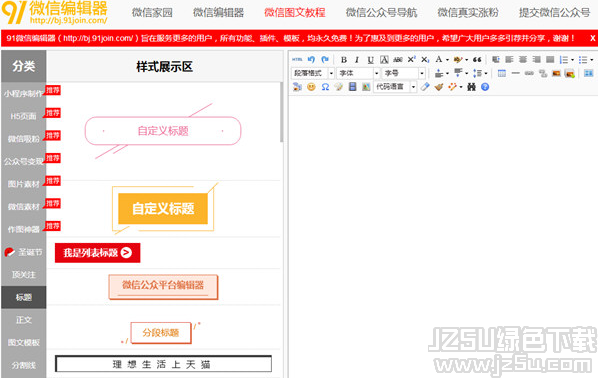
Task: Insert horizontal rule line icon
Action: [516, 73]
